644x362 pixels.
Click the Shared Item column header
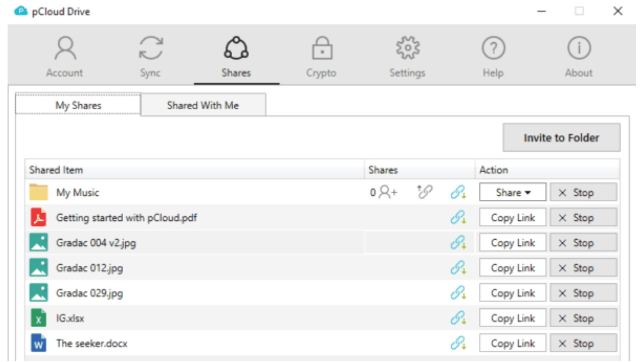pyautogui.click(x=195, y=170)
